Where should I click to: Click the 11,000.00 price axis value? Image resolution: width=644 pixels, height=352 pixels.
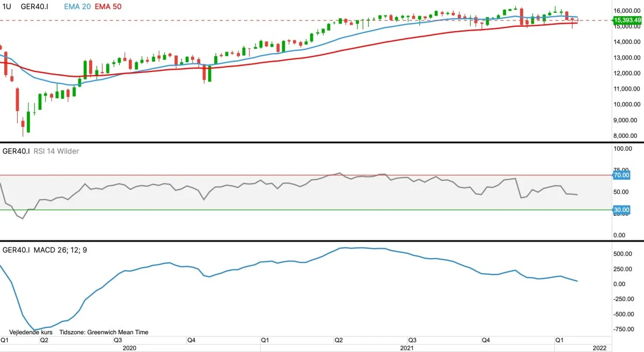point(628,89)
